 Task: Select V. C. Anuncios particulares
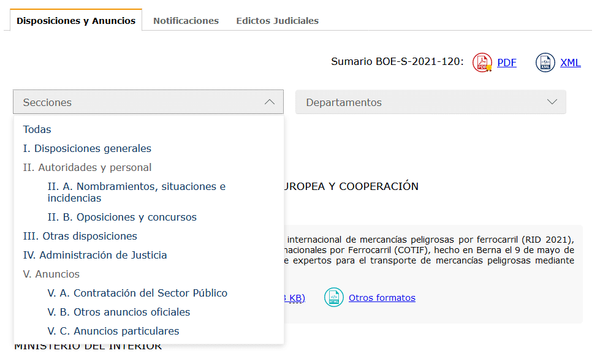(113, 331)
